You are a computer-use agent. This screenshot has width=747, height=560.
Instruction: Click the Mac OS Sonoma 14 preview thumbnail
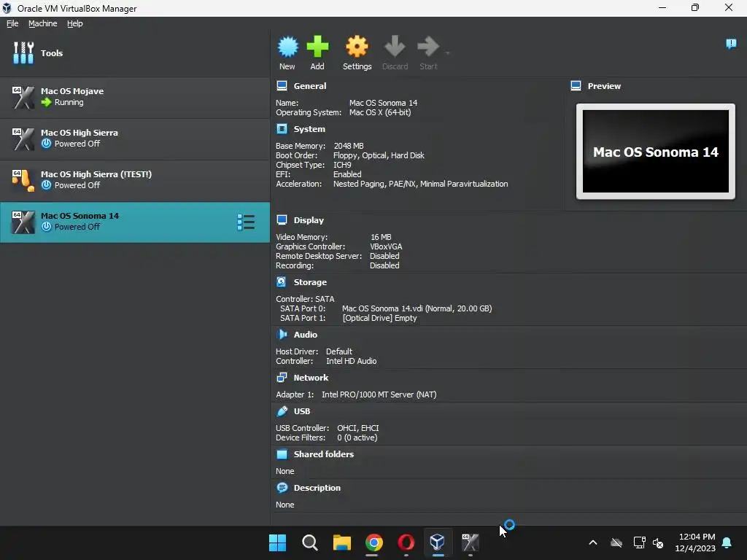[656, 152]
